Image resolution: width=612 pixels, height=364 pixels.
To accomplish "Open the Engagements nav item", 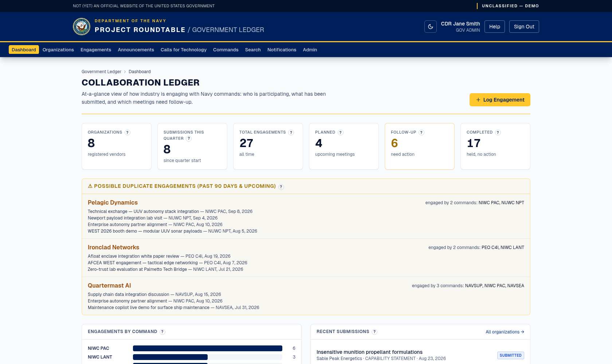I will tap(96, 50).
